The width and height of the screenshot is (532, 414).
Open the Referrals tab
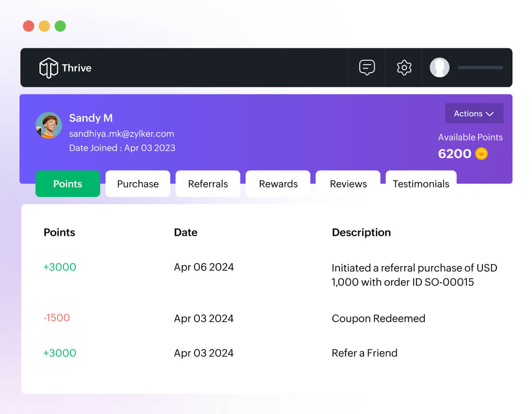(208, 184)
